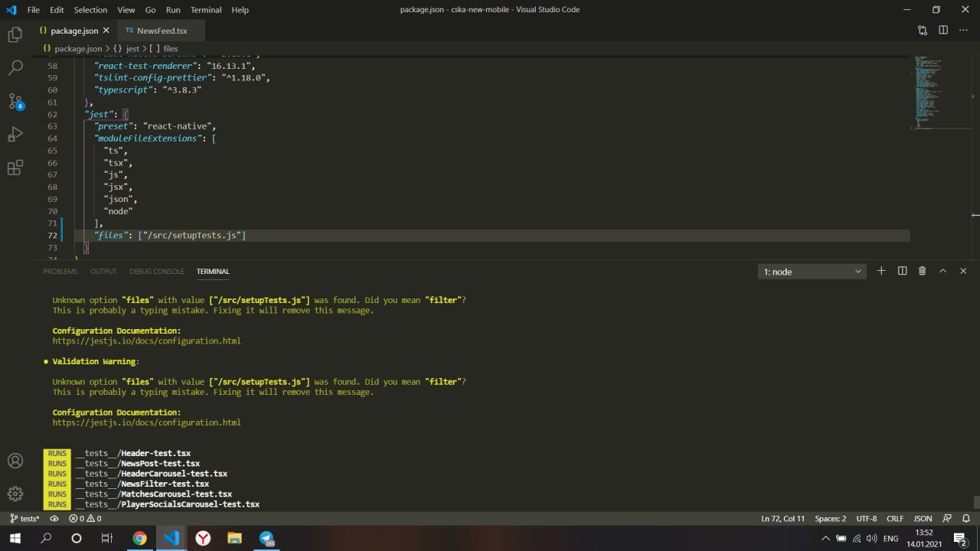Click 'UTF-8' encoding in status bar

tap(867, 518)
